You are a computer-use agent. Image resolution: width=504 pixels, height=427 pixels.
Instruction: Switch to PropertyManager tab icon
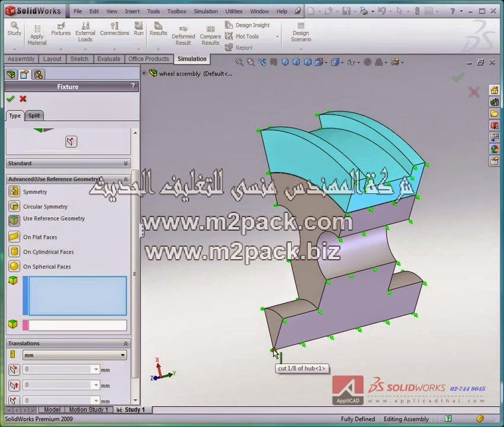[24, 74]
